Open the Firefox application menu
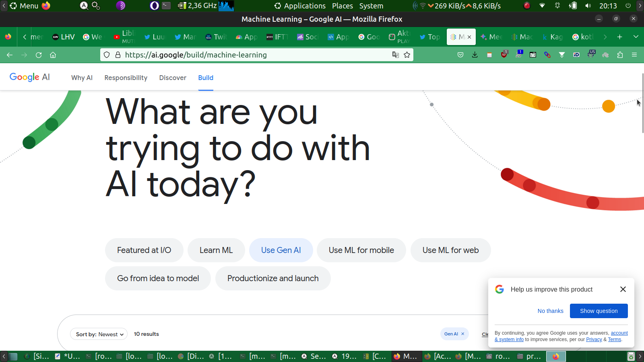644x362 pixels. tap(634, 55)
